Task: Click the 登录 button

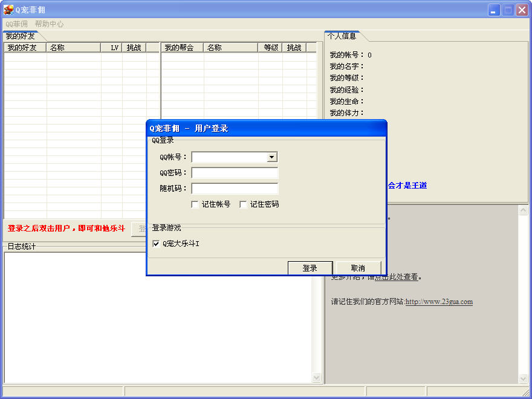Action: (310, 268)
